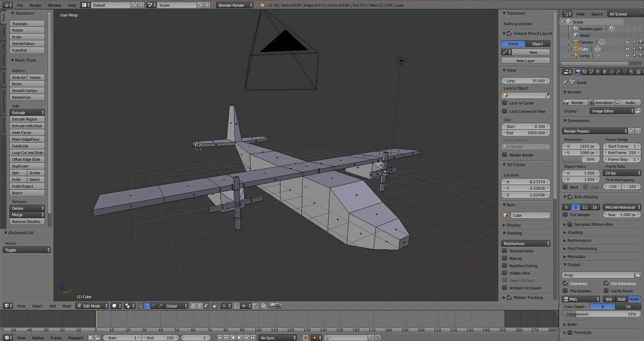The height and width of the screenshot is (341, 644).
Task: Open the modifiers wrench tab icon
Action: (x=618, y=72)
